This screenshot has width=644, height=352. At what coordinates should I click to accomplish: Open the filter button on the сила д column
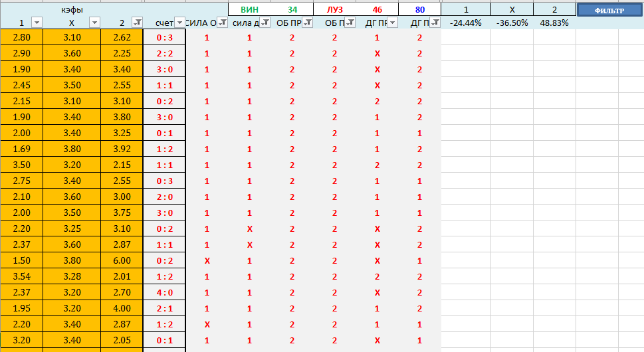(265, 23)
